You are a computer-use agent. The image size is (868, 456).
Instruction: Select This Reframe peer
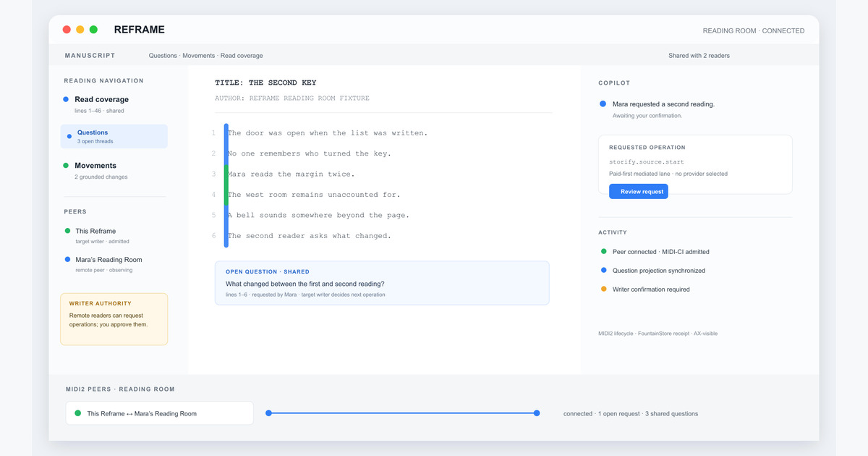[95, 231]
